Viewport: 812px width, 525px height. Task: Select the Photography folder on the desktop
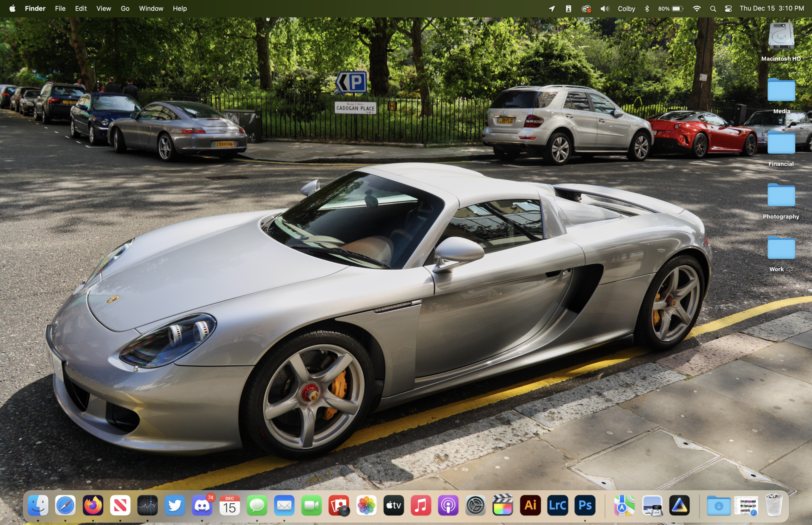781,196
